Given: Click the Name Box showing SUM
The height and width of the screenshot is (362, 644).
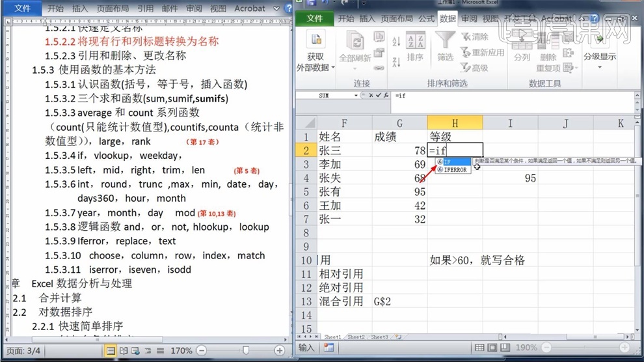Looking at the screenshot, I should (x=325, y=95).
